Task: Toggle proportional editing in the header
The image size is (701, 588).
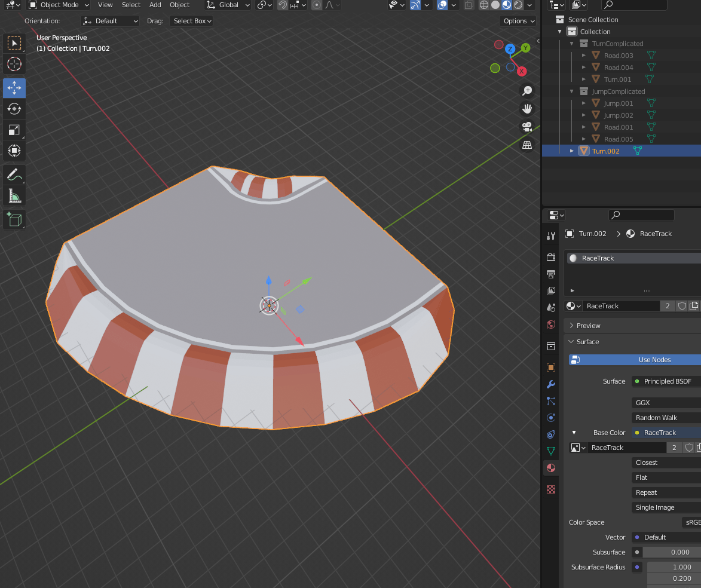Action: (x=316, y=5)
